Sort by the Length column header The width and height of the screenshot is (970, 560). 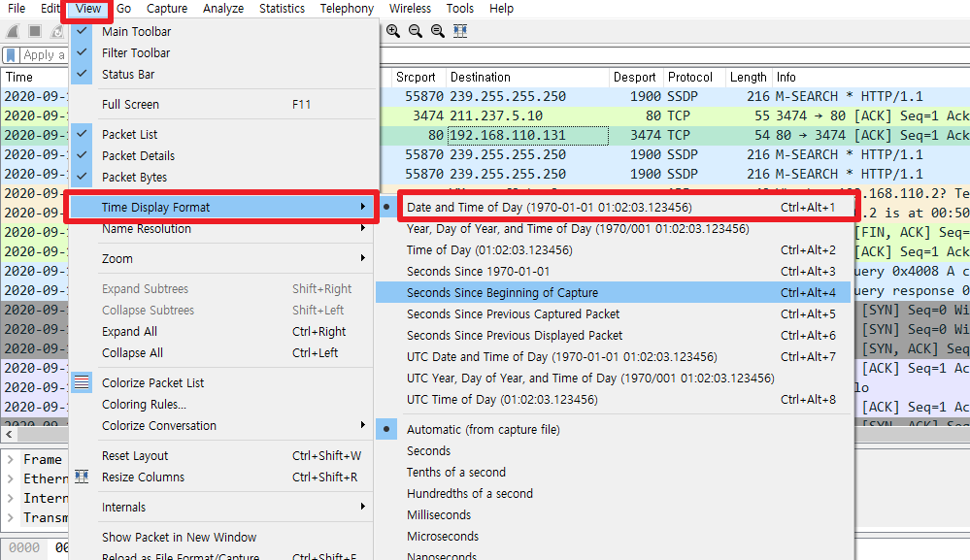[x=748, y=78]
